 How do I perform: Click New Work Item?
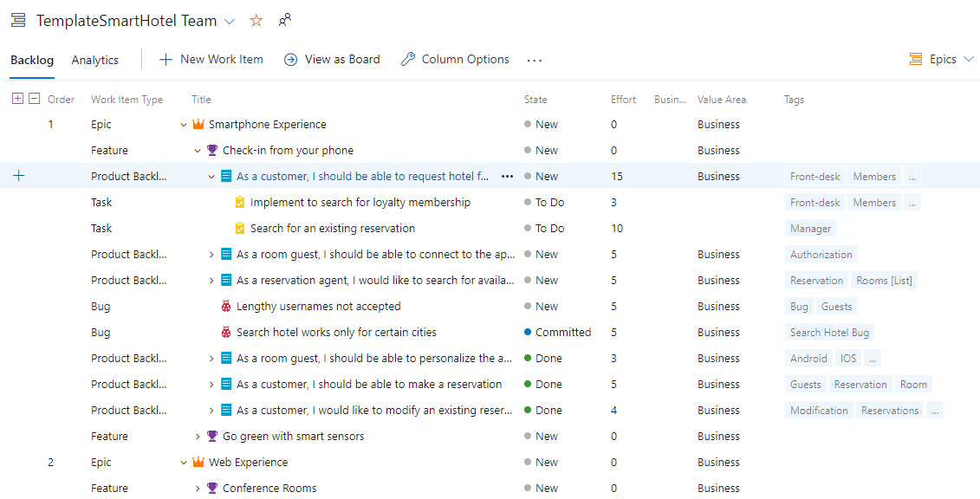pyautogui.click(x=211, y=59)
